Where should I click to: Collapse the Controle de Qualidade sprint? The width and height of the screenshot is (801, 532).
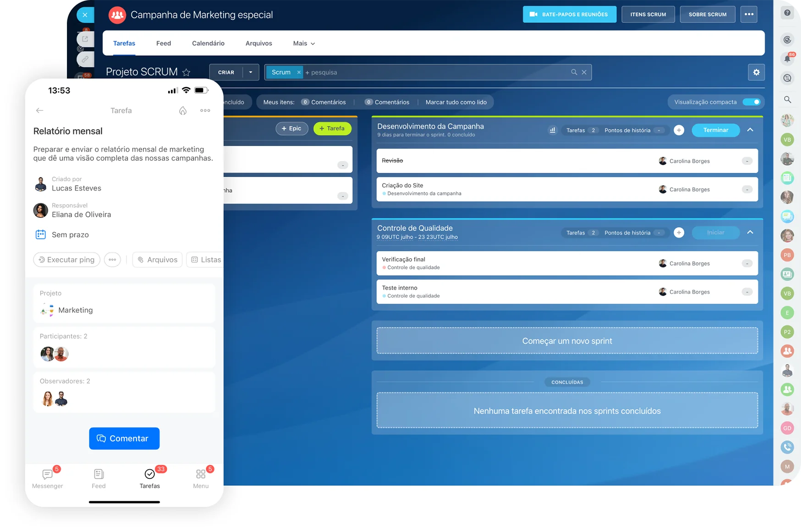coord(750,233)
